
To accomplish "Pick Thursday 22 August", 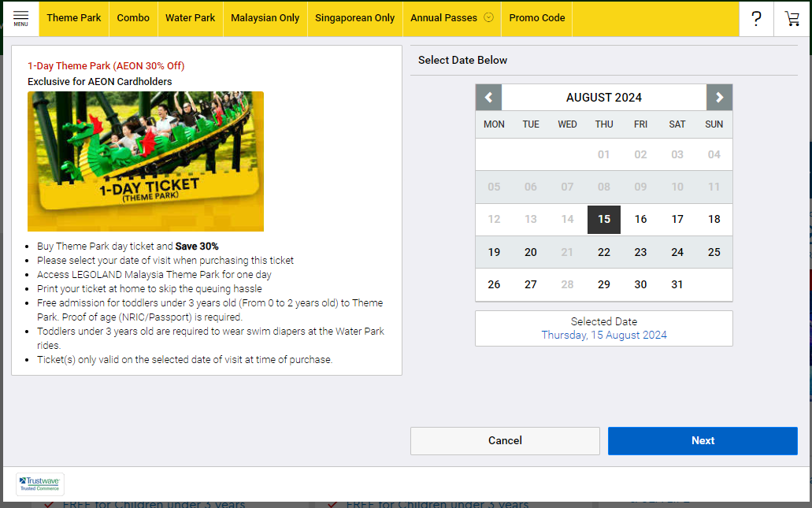I will tap(604, 252).
